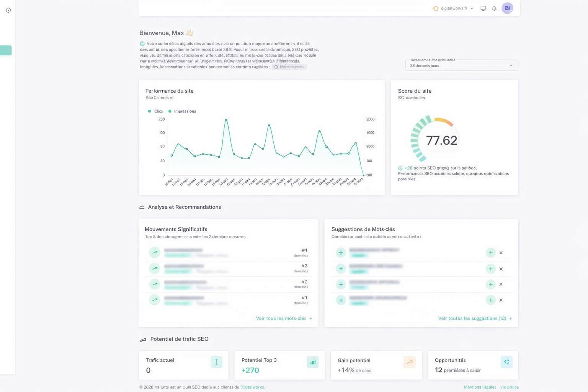
Task: Click Voir tous les mots-clés link
Action: point(284,318)
